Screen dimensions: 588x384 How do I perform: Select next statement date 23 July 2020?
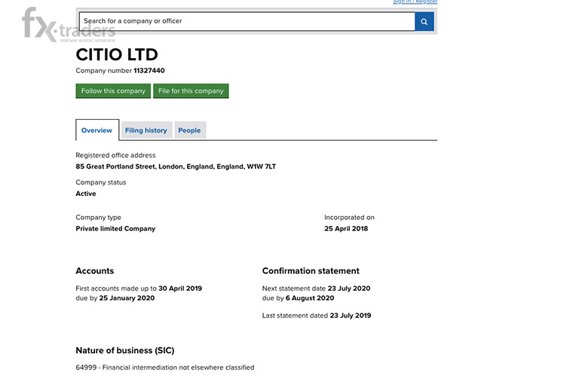(x=349, y=288)
